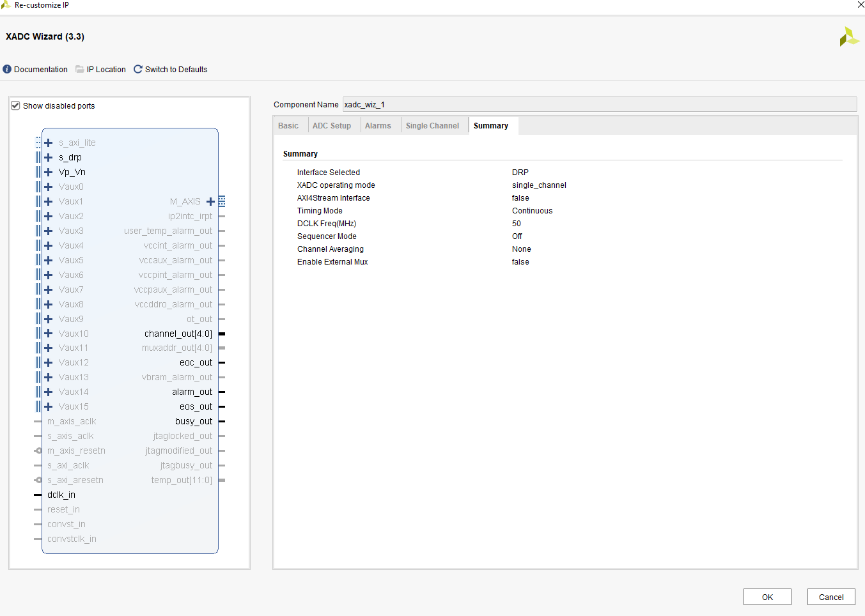Click the Xilinx logo icon
865x616 pixels.
[849, 36]
